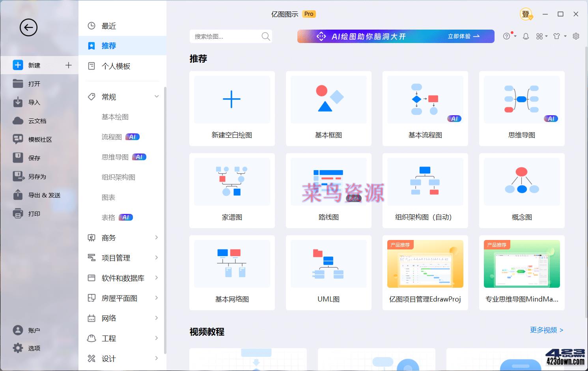
Task: Click the back arrow at top left
Action: point(28,27)
